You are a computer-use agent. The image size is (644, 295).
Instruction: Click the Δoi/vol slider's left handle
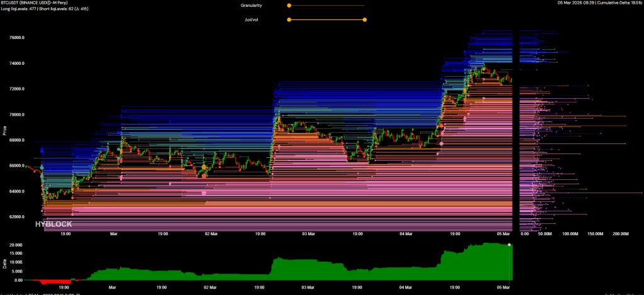pos(289,19)
